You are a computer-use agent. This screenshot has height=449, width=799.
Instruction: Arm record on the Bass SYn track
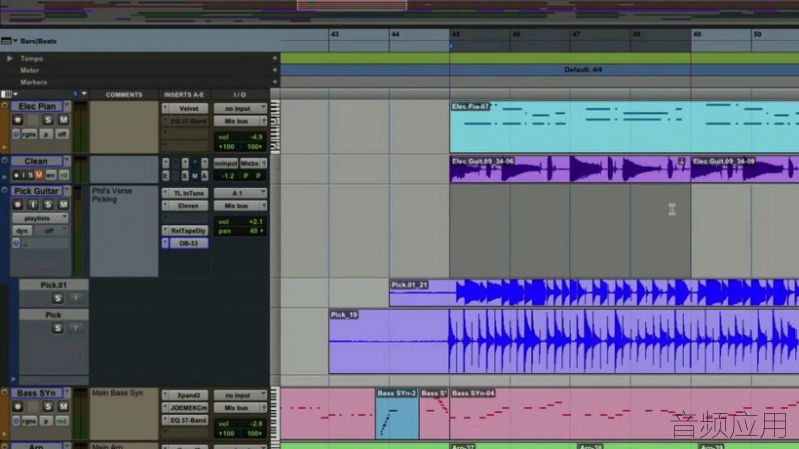(x=18, y=407)
